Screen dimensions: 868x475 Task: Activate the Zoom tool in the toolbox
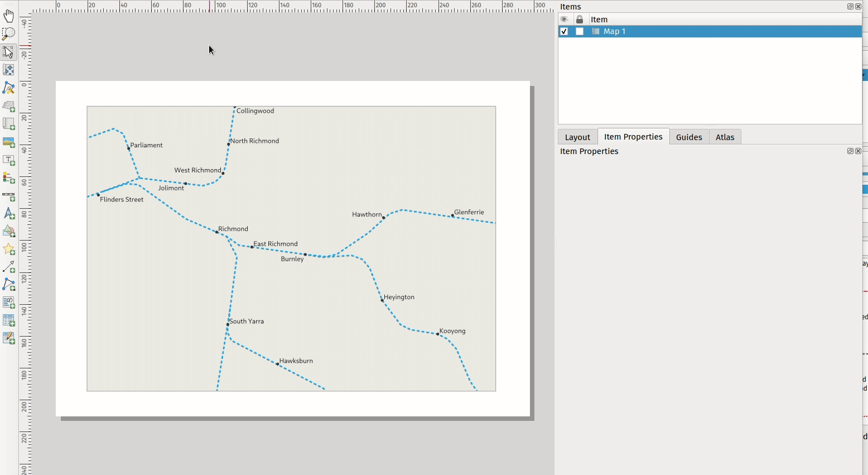pyautogui.click(x=8, y=33)
